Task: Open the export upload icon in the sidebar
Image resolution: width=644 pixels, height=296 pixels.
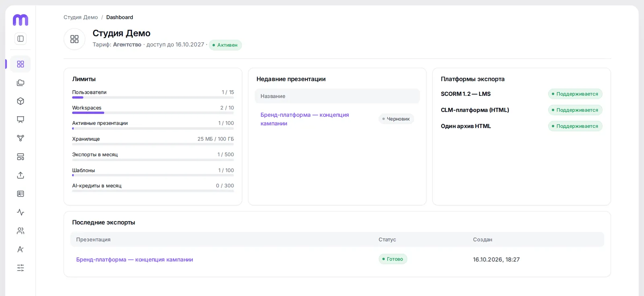Action: click(21, 175)
